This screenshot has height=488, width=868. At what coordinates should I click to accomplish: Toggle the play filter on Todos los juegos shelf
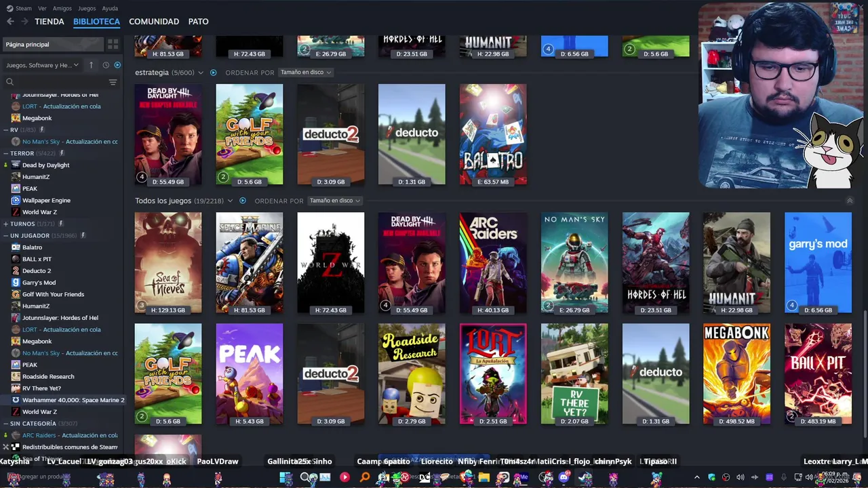[242, 201]
